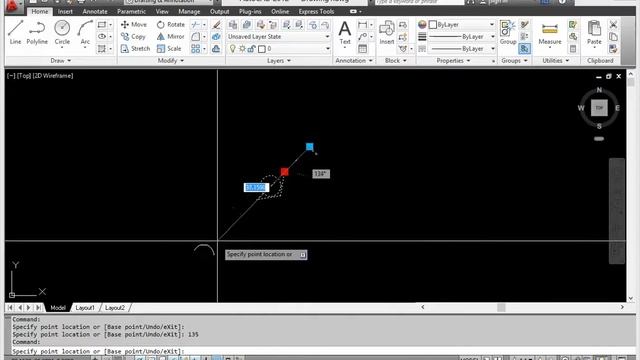Switch to the Insert ribbon tab
This screenshot has height=360, width=640.
pyautogui.click(x=65, y=11)
